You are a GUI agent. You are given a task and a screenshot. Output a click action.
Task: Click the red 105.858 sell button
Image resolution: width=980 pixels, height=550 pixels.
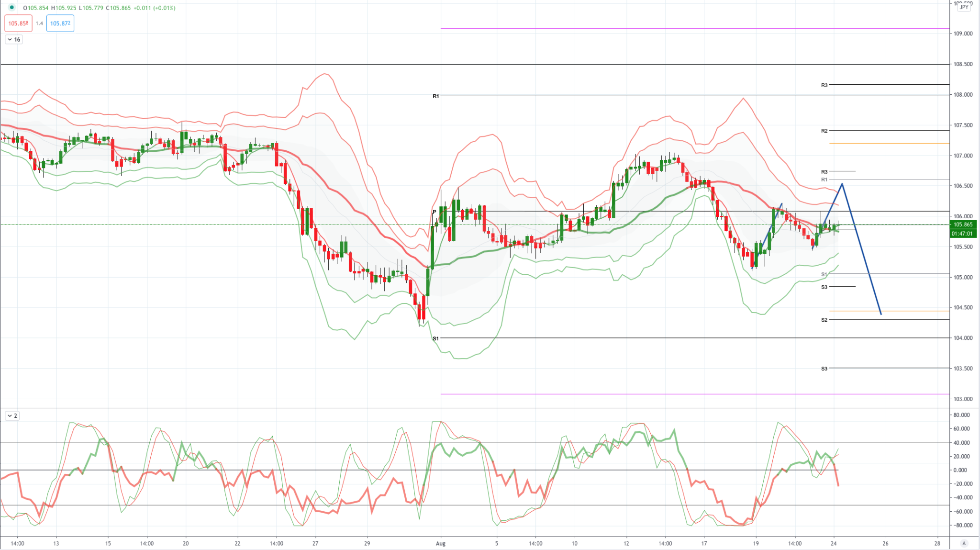coord(18,23)
